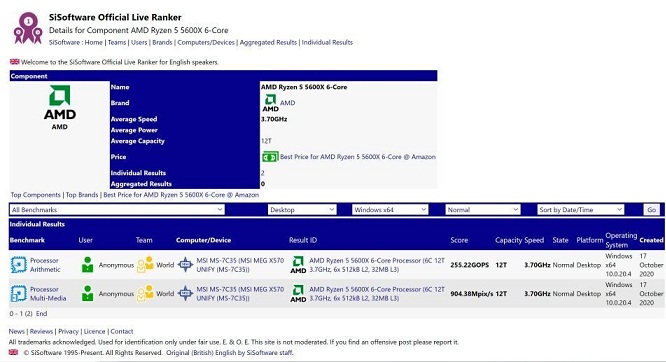This screenshot has width=666, height=362.
Task: Click yellow team icon in Multi-Media row
Action: click(145, 293)
